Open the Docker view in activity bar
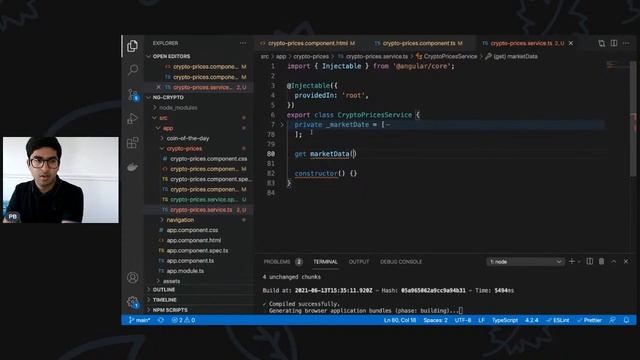640x360 pixels. click(x=133, y=167)
